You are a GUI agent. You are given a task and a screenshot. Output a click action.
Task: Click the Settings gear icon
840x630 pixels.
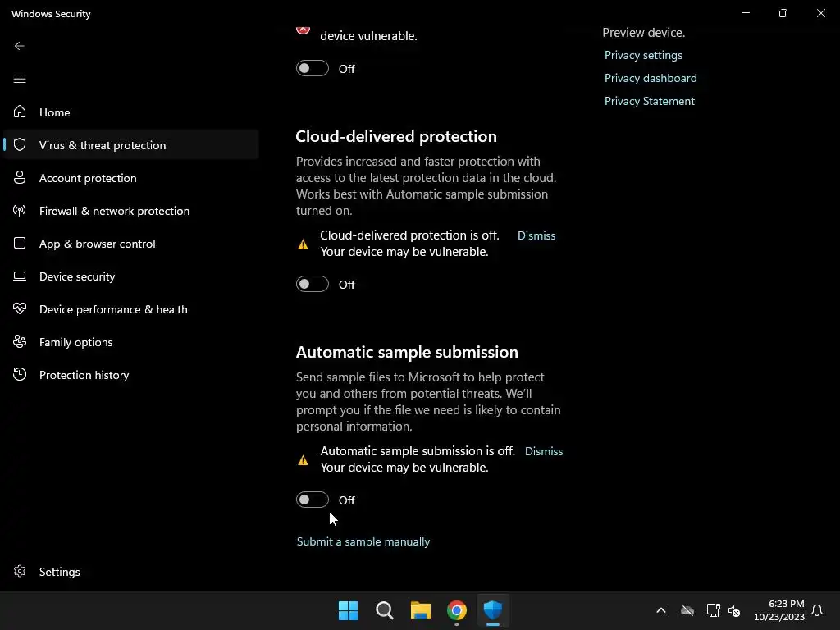point(20,571)
